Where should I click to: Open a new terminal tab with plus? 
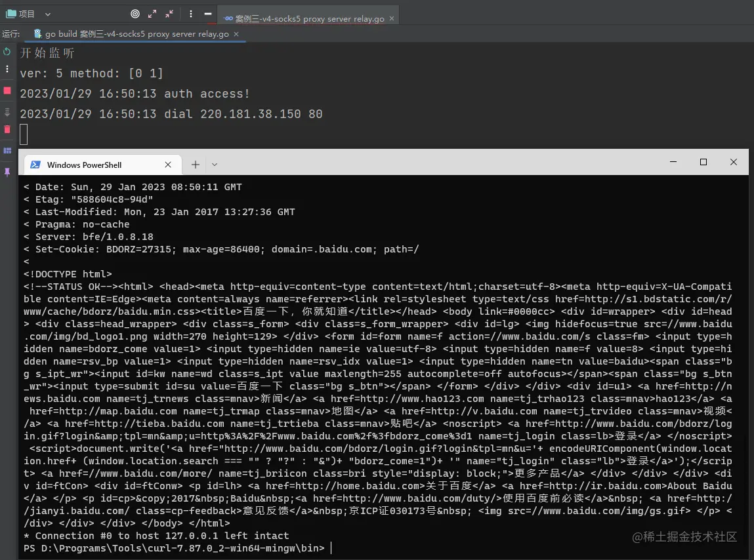(x=196, y=165)
